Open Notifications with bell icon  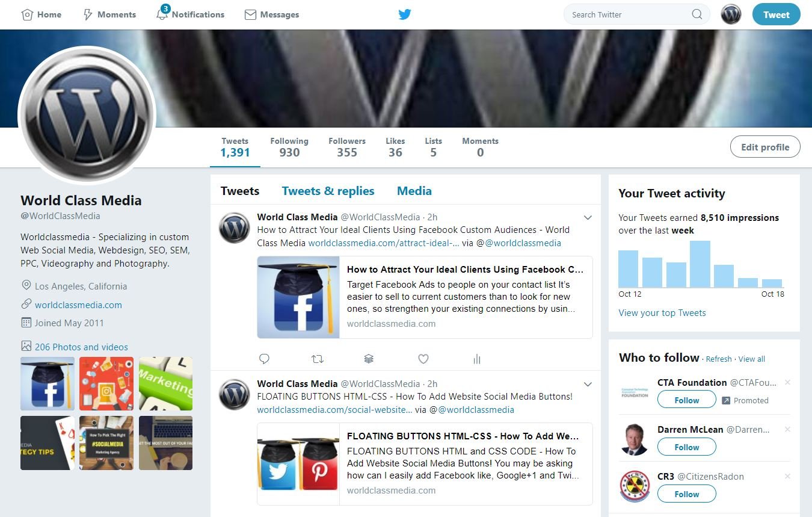coord(162,14)
